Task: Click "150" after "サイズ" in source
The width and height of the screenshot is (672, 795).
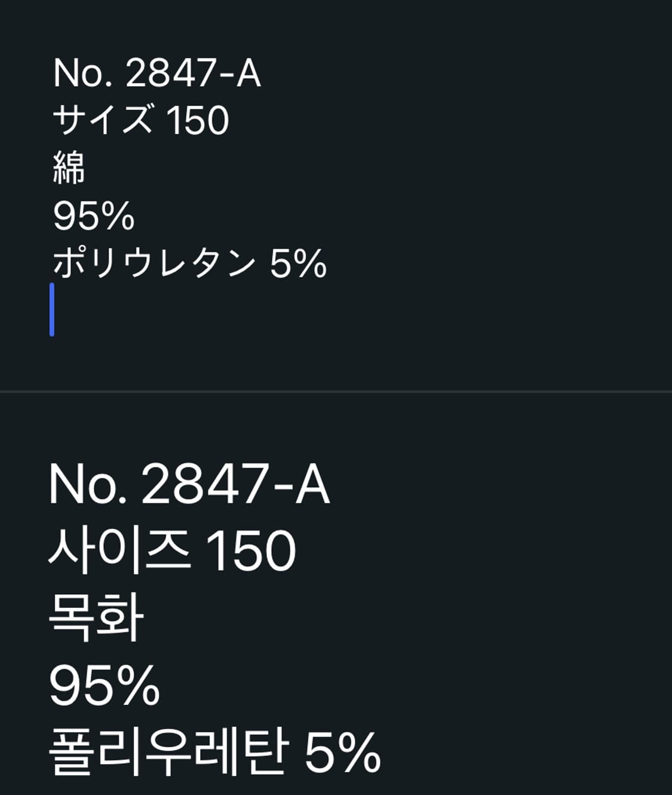Action: (198, 120)
